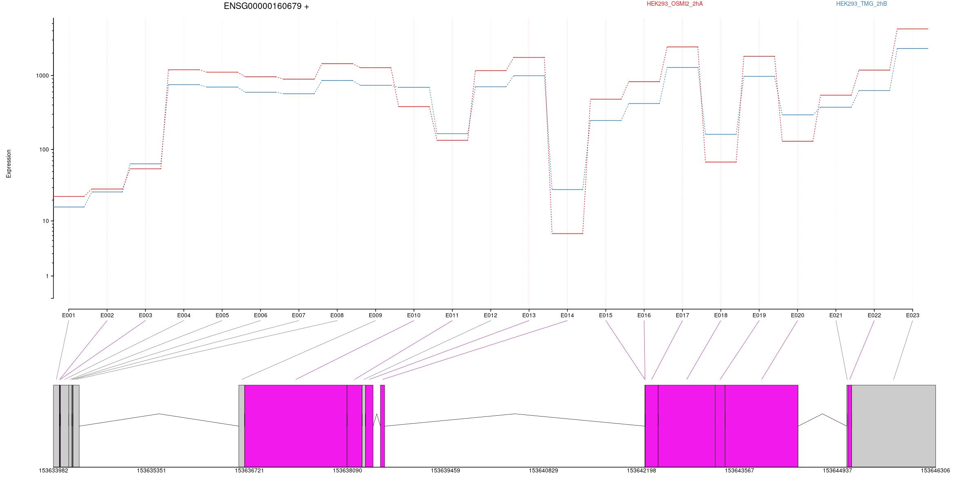980x490 pixels.
Task: Click exon label E013
Action: (529, 315)
